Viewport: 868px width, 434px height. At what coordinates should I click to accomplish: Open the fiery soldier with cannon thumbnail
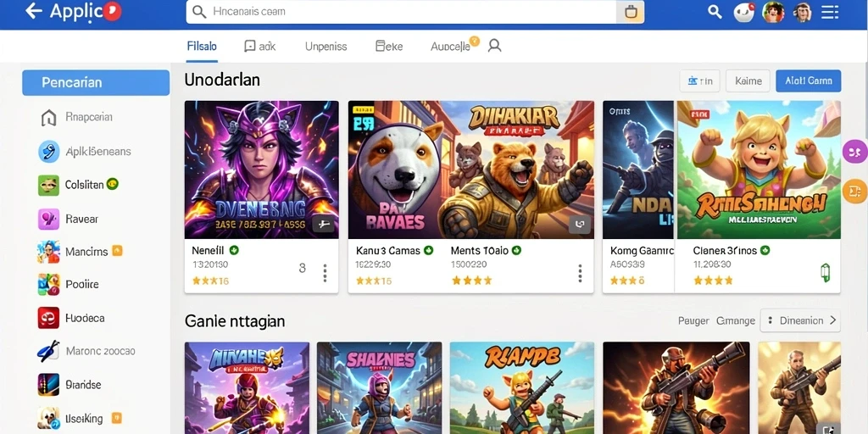(676, 388)
